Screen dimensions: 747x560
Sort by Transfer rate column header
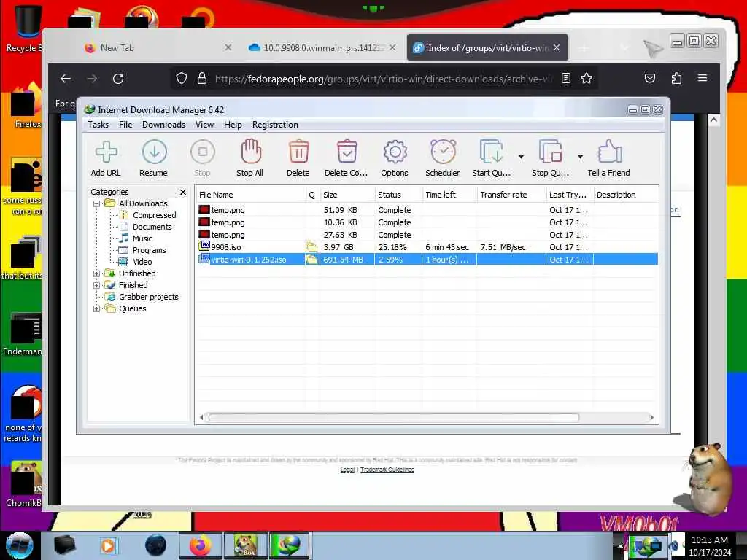[x=511, y=195]
